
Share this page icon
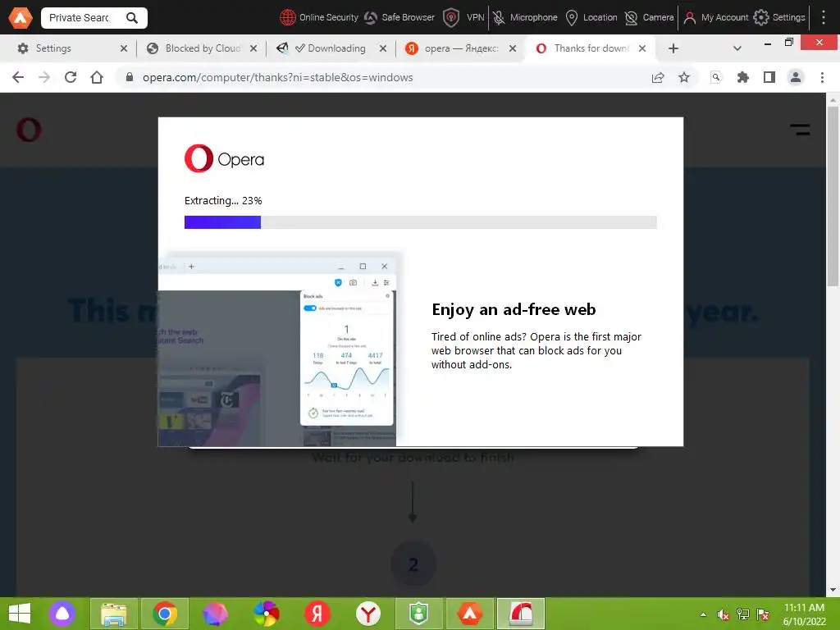pos(658,77)
